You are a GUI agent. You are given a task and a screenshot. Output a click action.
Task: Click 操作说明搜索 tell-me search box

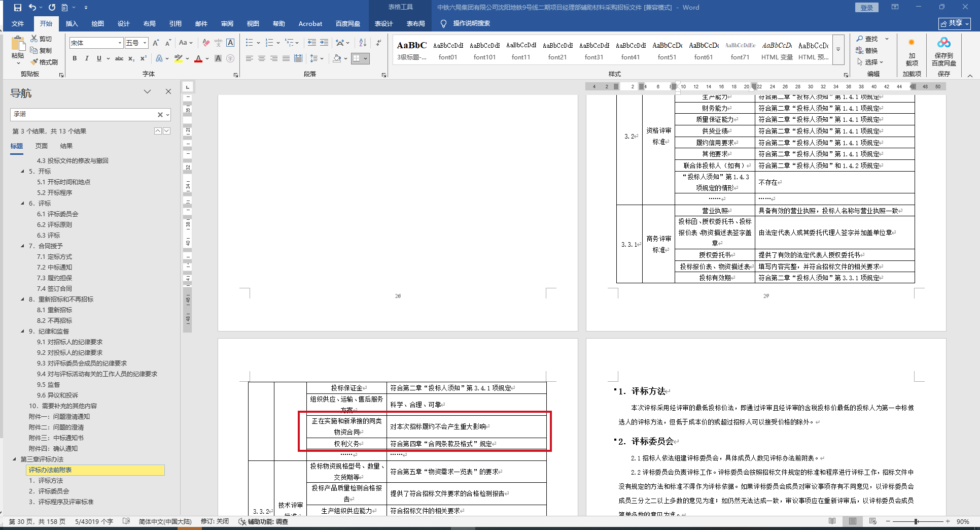466,23
